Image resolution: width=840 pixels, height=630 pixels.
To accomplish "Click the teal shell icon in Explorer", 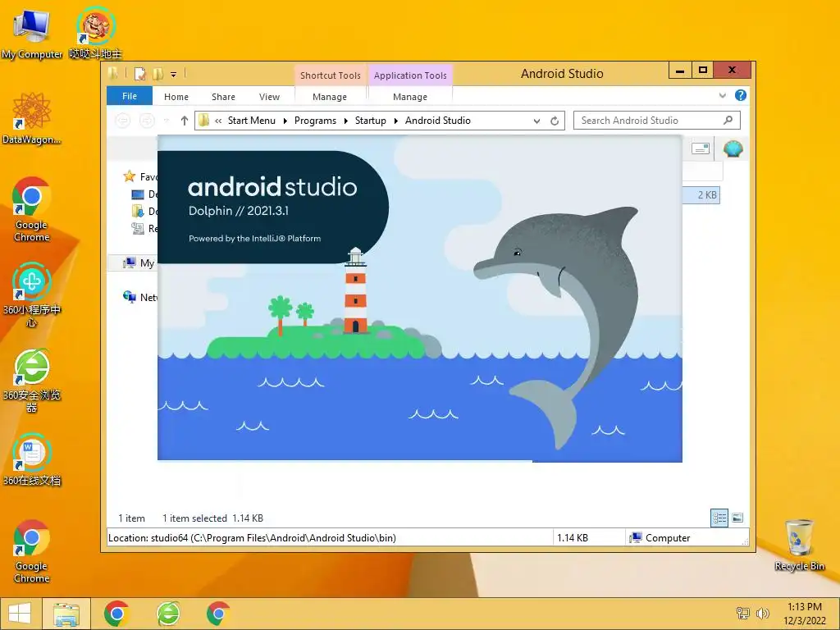I will pyautogui.click(x=733, y=148).
